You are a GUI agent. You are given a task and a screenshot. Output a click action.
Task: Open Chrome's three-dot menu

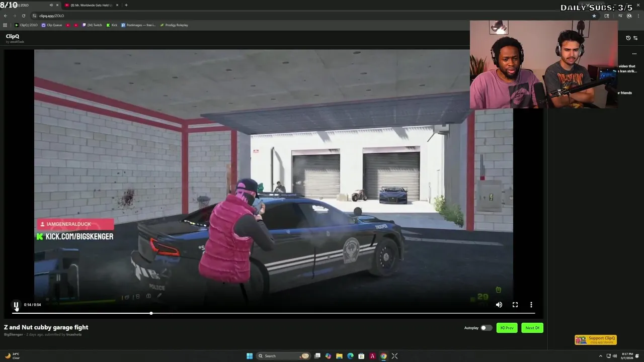[638, 16]
